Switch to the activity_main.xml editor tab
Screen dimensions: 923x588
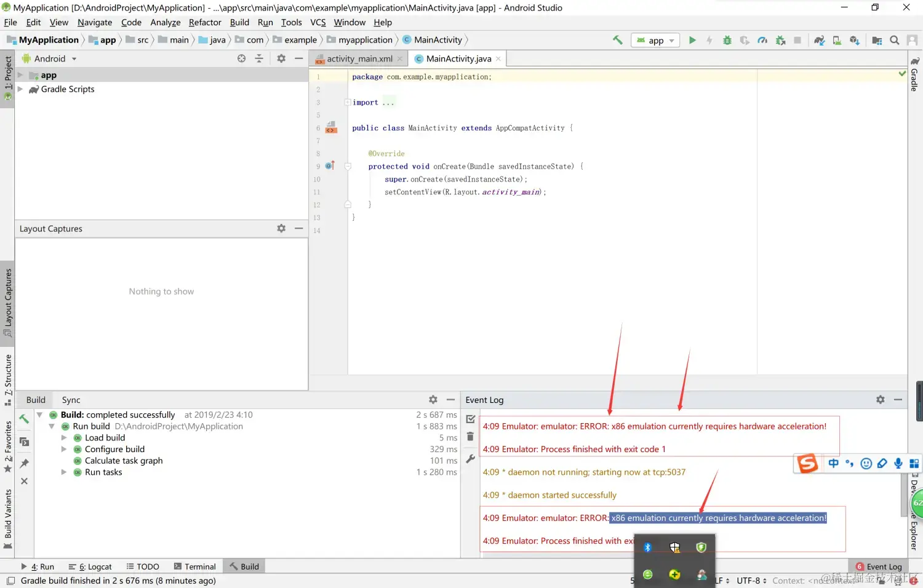click(359, 59)
